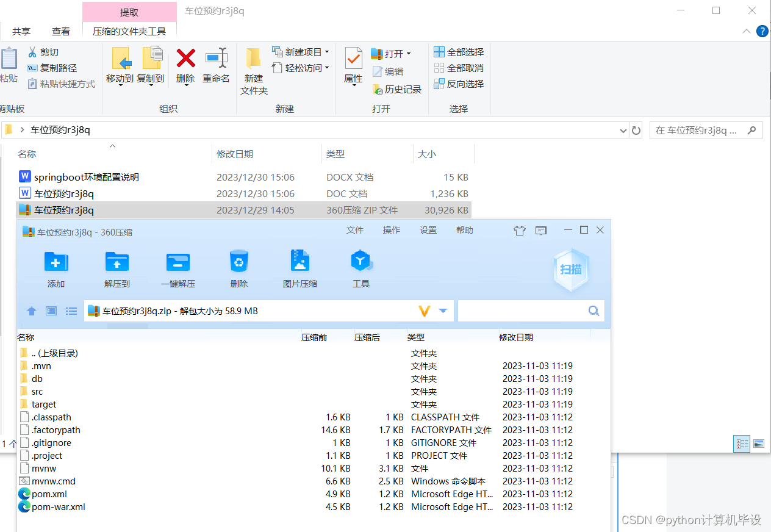Click the 删除 recycle icon in 360压缩
This screenshot has height=532, width=771.
tap(239, 261)
